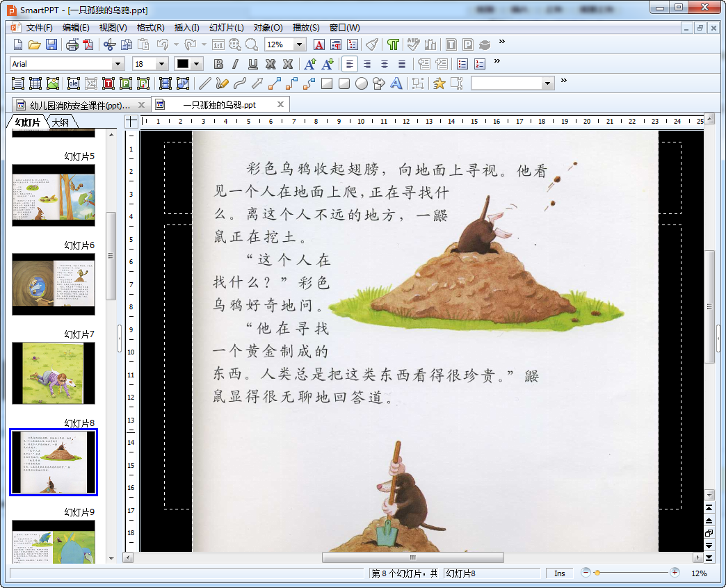Viewport: 726px width, 588px height.
Task: Switch to 幼儿园消防安全课件 document tab
Action: pos(80,106)
